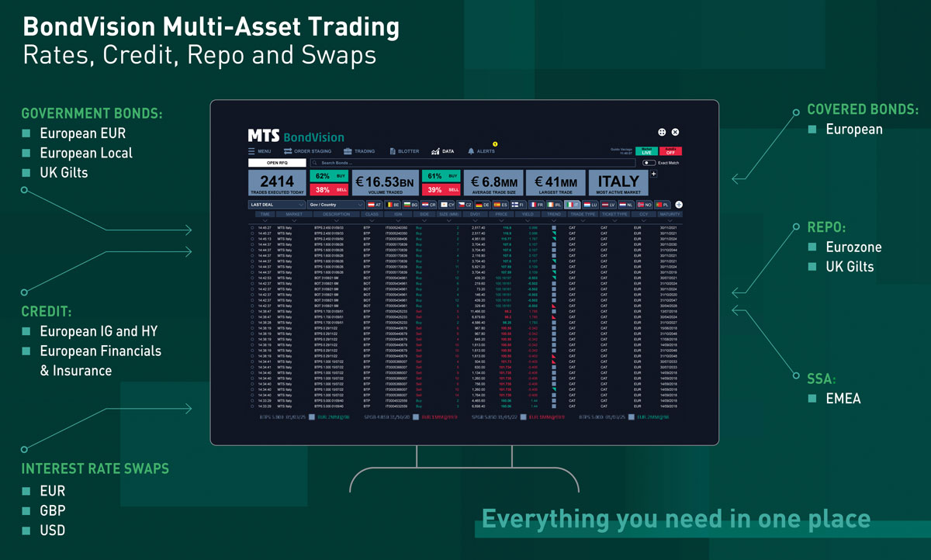Click the circled X icon in BondVision header

click(x=675, y=132)
